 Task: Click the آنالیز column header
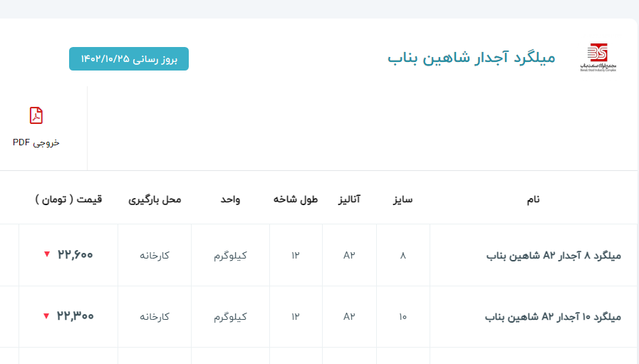(x=349, y=199)
